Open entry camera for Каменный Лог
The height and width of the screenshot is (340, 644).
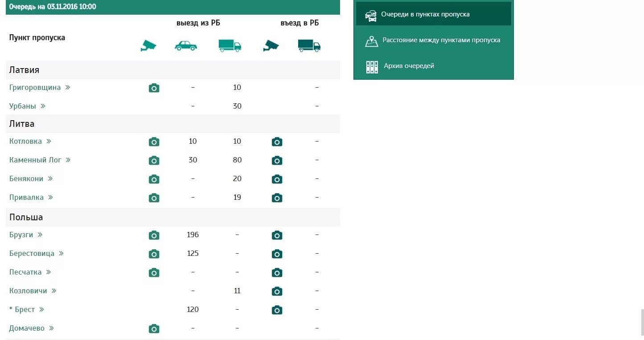click(x=277, y=161)
